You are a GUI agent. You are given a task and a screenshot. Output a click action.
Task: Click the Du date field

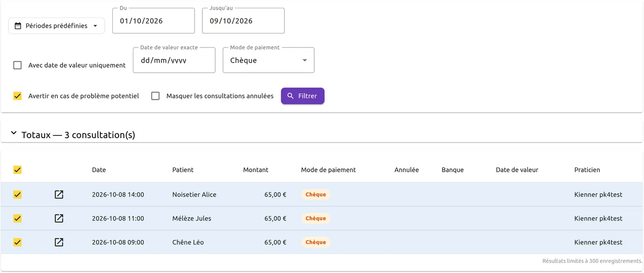[154, 21]
